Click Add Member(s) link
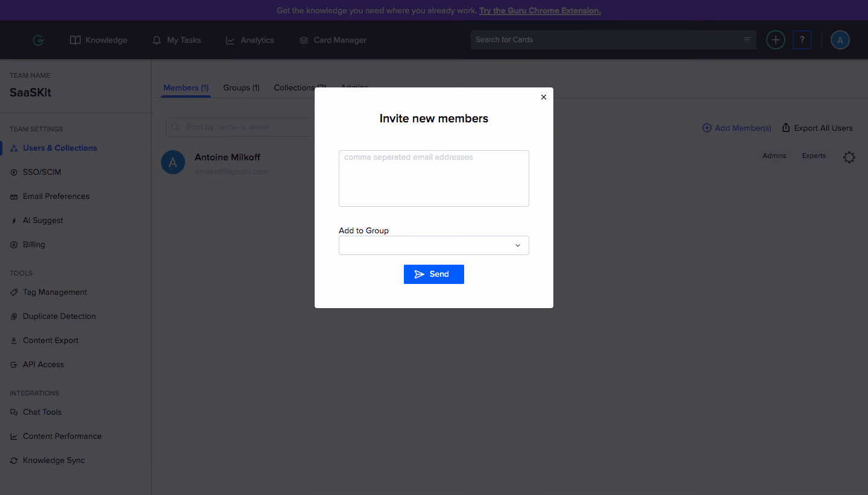The image size is (868, 495). pyautogui.click(x=737, y=128)
